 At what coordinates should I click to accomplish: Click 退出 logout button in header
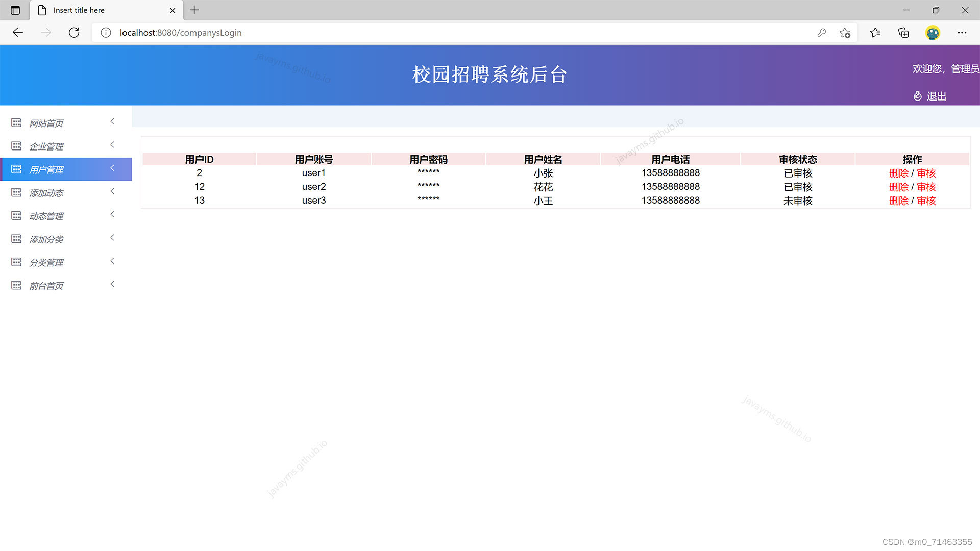936,96
